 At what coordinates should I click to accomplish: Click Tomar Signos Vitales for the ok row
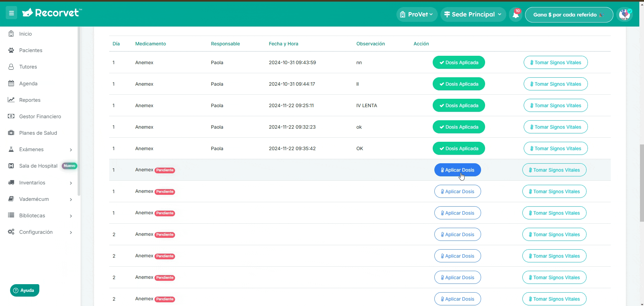click(556, 127)
